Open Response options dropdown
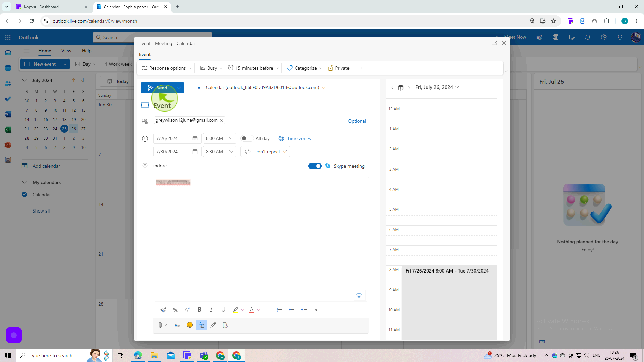Viewport: 644px width, 362px height. 166,68
